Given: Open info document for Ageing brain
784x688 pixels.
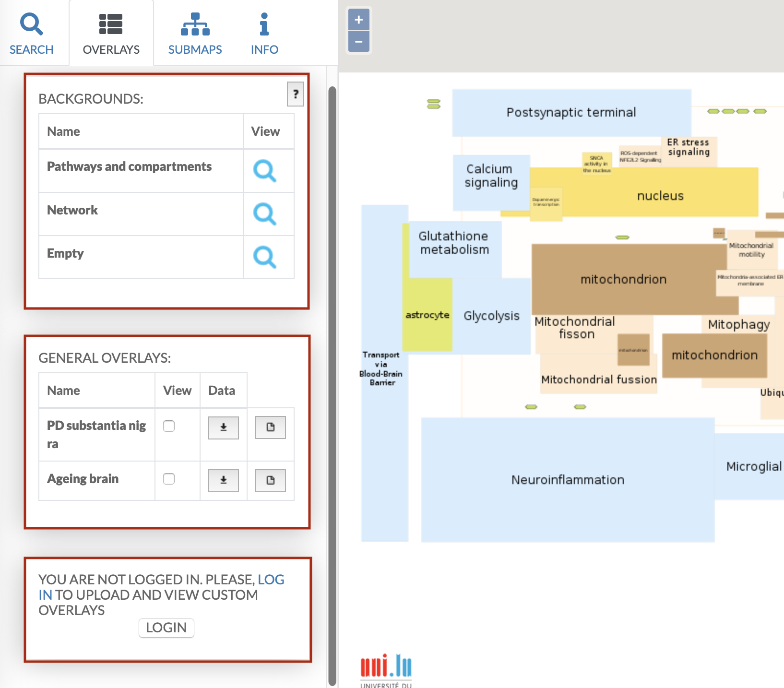Looking at the screenshot, I should (x=270, y=480).
